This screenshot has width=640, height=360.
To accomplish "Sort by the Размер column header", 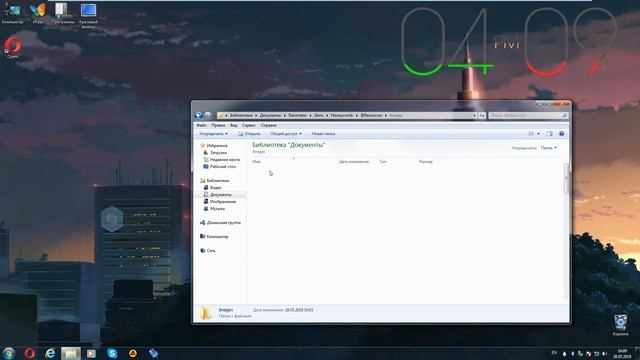I will click(x=425, y=162).
